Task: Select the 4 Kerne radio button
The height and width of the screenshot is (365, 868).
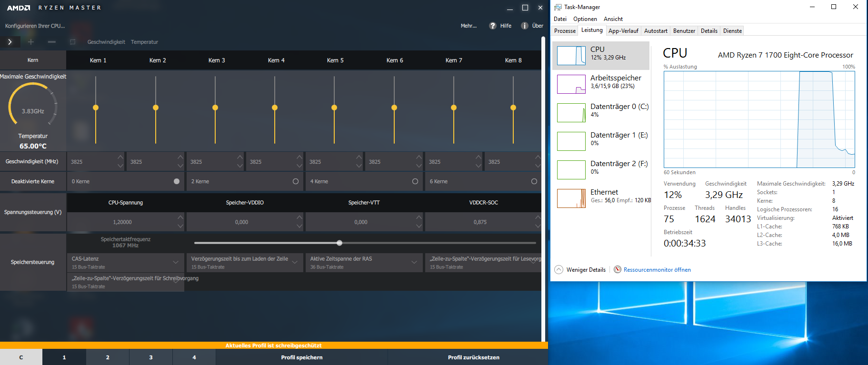Action: [x=415, y=181]
